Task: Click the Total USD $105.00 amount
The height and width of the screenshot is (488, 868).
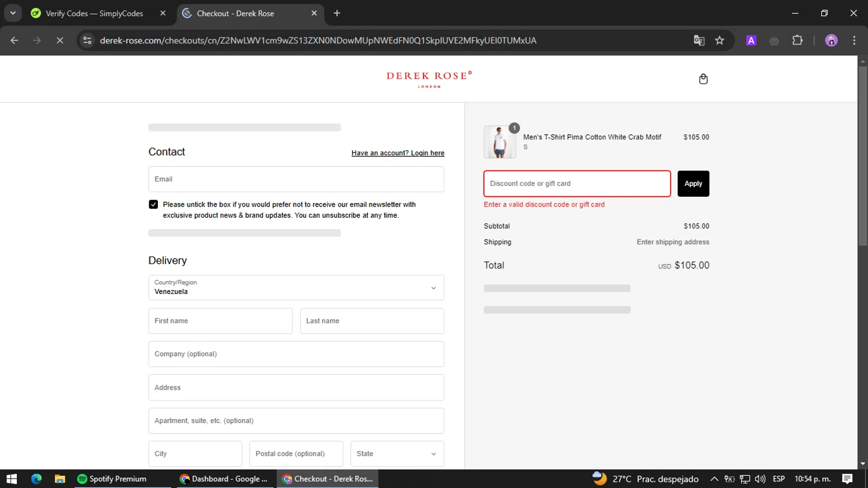Action: [x=683, y=265]
